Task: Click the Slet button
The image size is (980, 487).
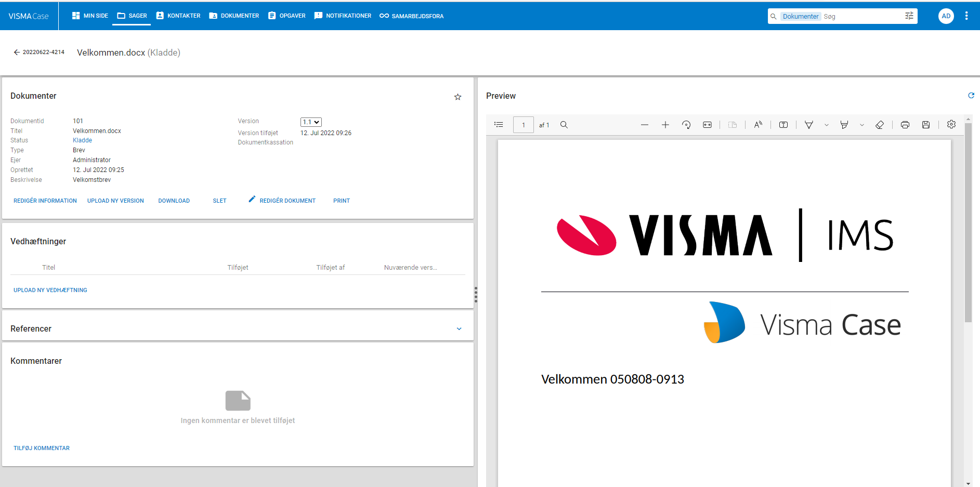Action: coord(220,201)
